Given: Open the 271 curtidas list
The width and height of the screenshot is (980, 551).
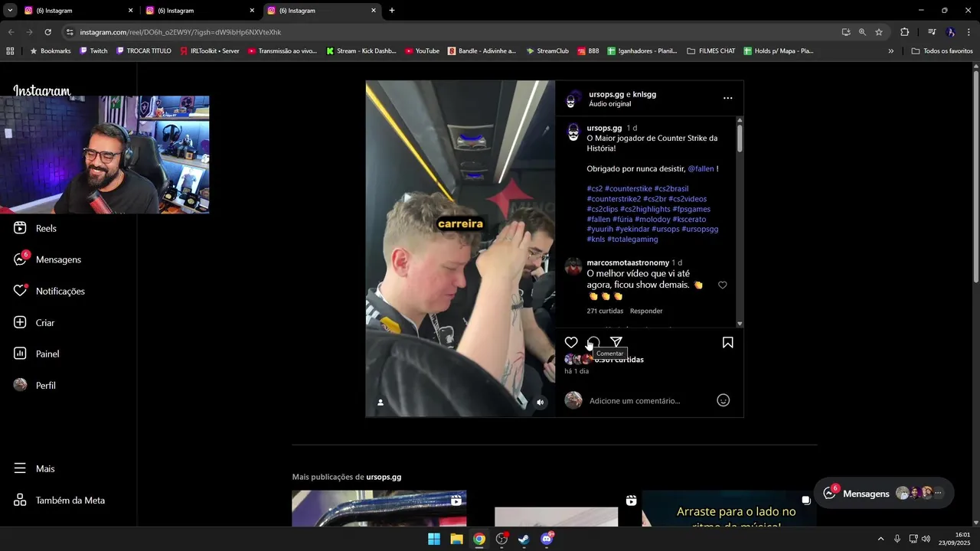Looking at the screenshot, I should (x=605, y=311).
